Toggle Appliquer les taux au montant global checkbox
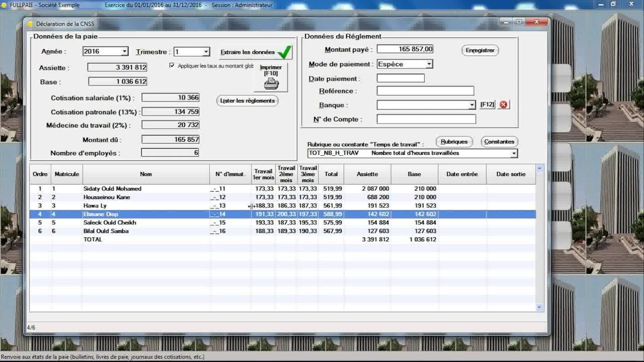 (172, 66)
